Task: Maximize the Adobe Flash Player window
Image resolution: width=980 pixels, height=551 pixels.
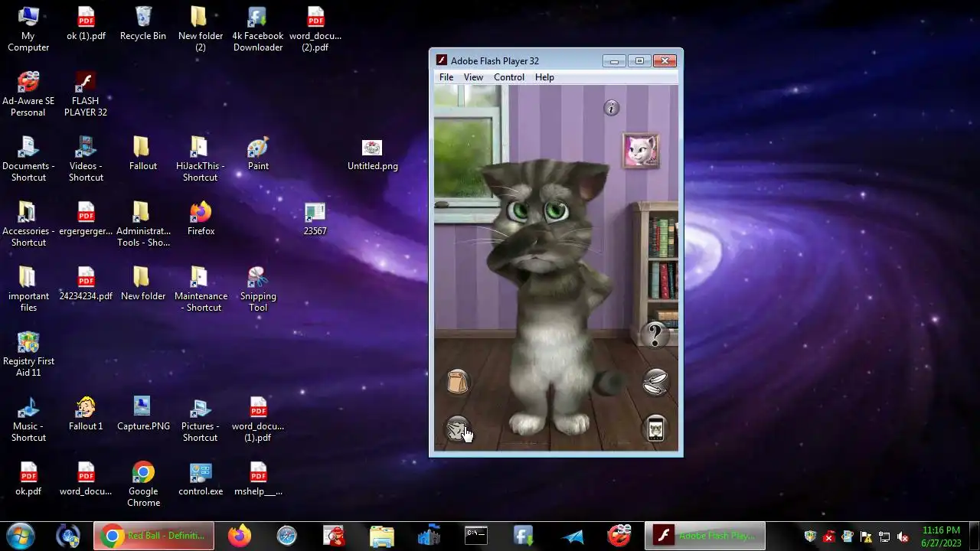Action: pyautogui.click(x=639, y=61)
